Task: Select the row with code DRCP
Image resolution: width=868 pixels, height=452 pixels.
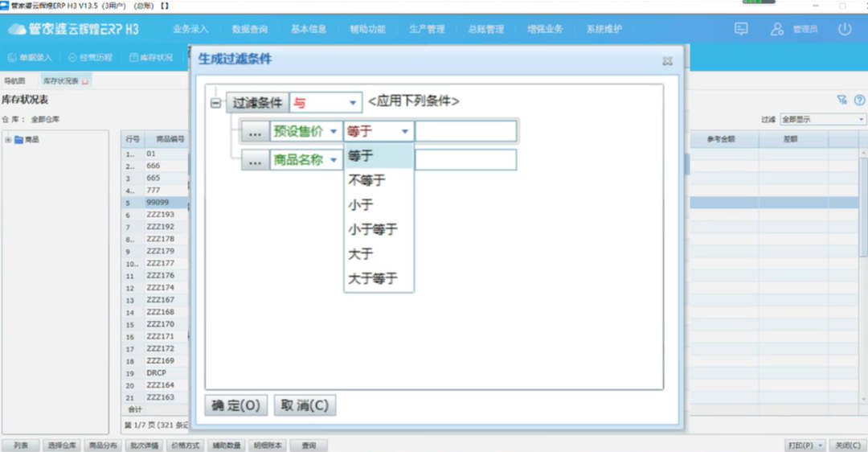Action: click(x=156, y=373)
